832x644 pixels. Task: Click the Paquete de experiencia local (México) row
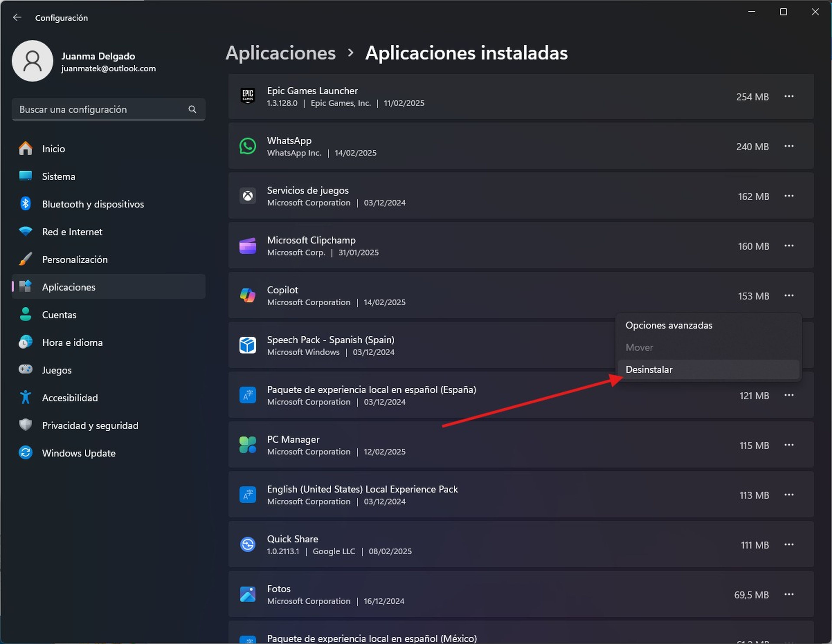pyautogui.click(x=521, y=632)
